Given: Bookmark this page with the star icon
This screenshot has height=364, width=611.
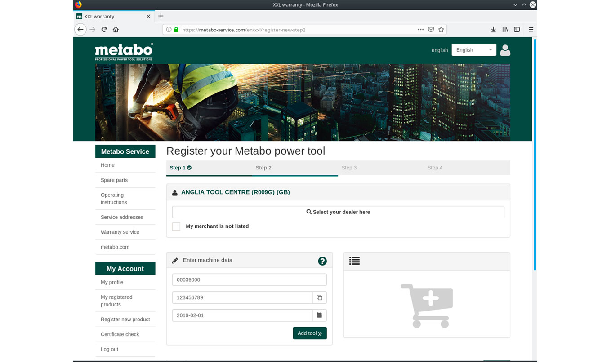Looking at the screenshot, I should click(x=441, y=30).
